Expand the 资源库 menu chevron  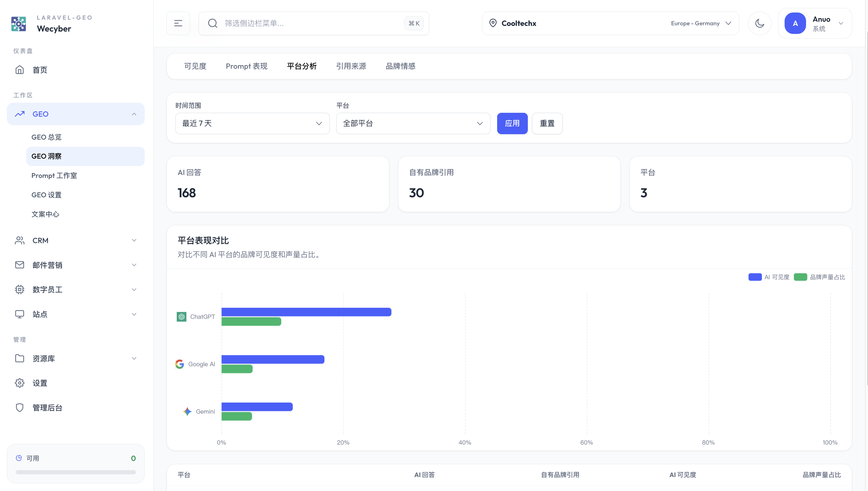tap(134, 359)
